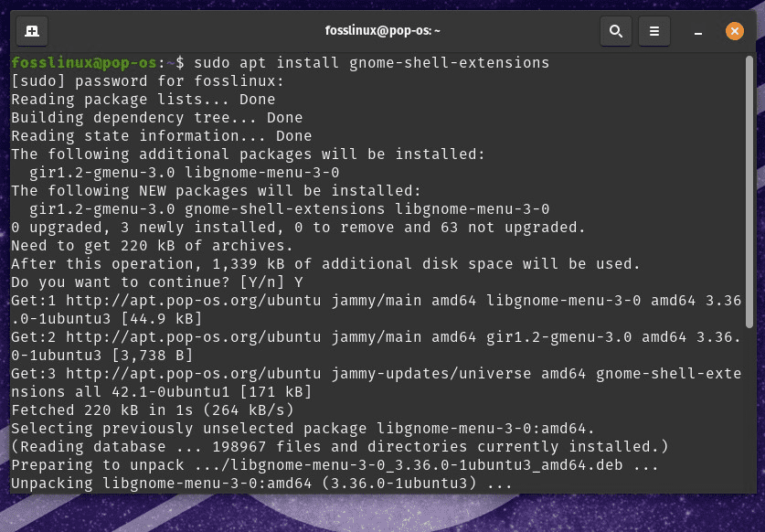
Task: Click 'The following NEW packages will be installed:'
Action: (x=216, y=191)
